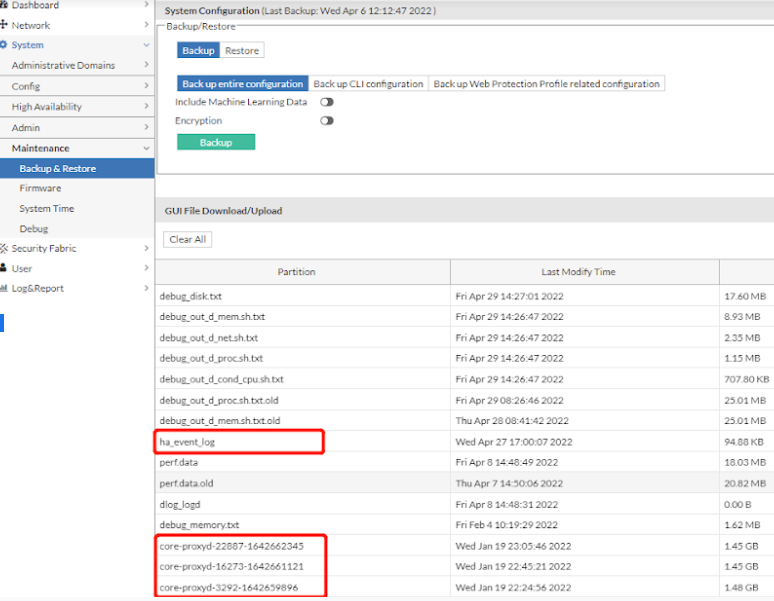Viewport: 774px width, 601px height.
Task: Click the Security Fabric icon
Action: tap(4, 248)
